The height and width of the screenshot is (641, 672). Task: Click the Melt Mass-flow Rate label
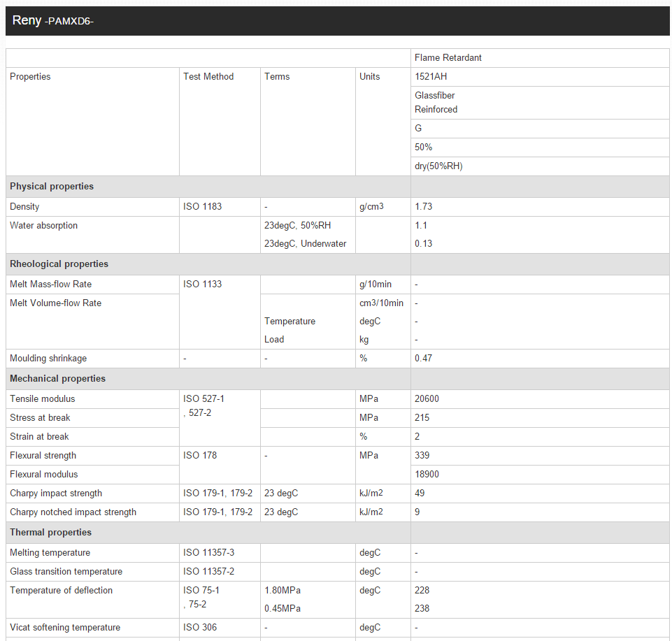coord(50,284)
